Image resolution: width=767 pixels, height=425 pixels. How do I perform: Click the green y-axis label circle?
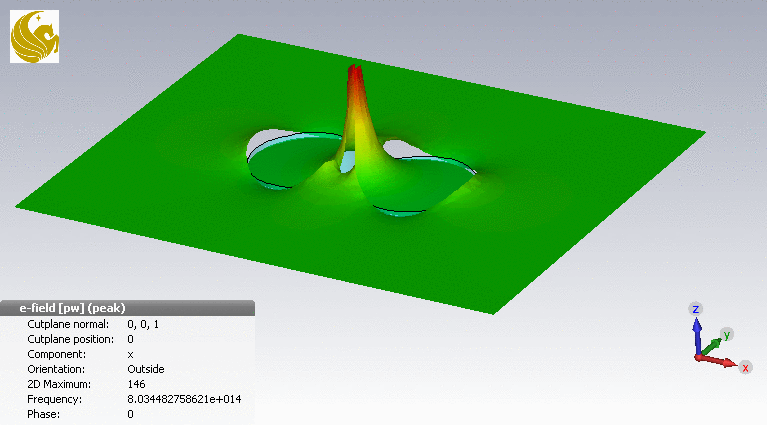pos(728,334)
